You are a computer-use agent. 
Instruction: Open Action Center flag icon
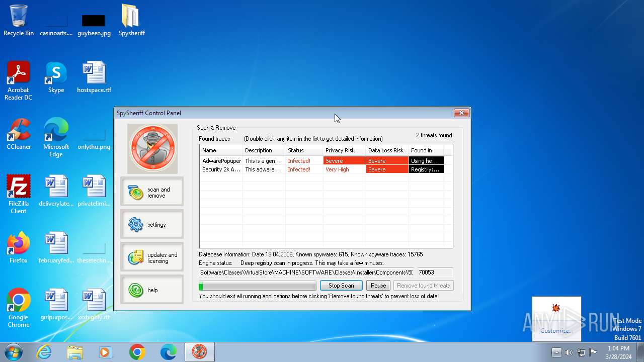[593, 352]
